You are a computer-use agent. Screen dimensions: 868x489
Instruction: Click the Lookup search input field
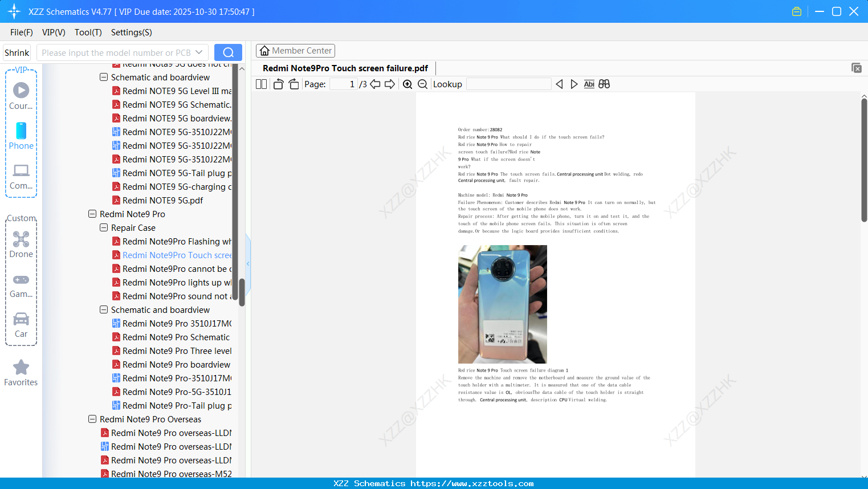coord(508,84)
